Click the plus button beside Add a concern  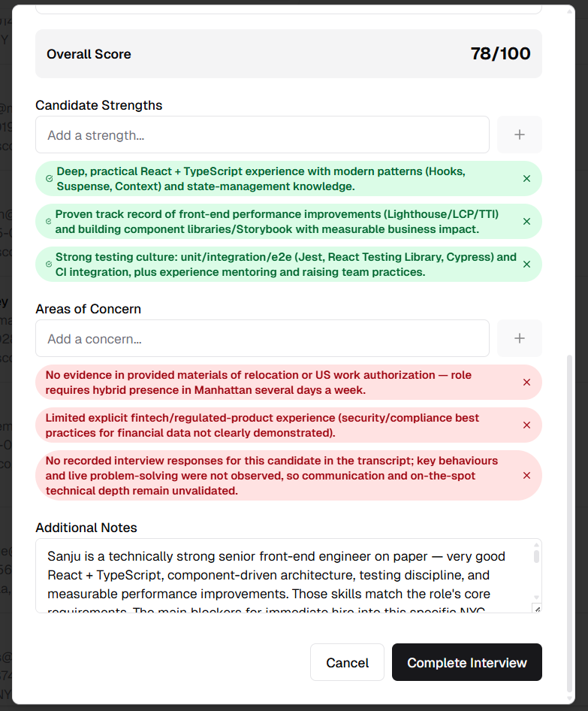[519, 339]
